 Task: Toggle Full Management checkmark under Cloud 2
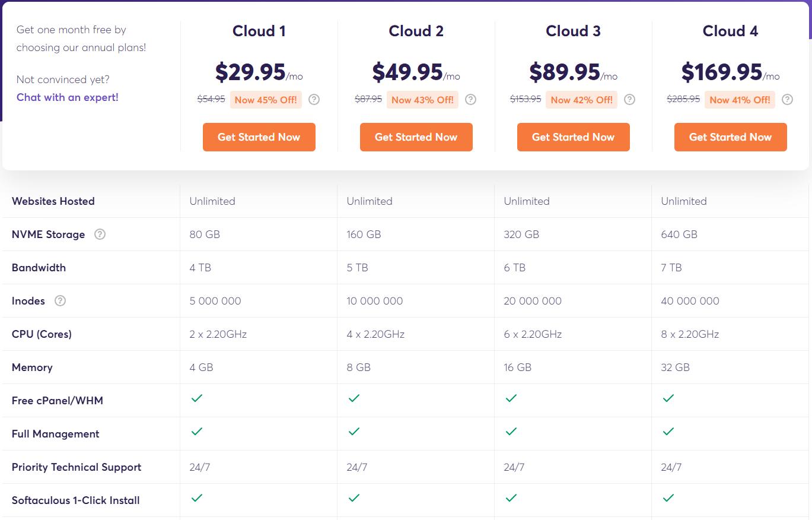pyautogui.click(x=354, y=433)
